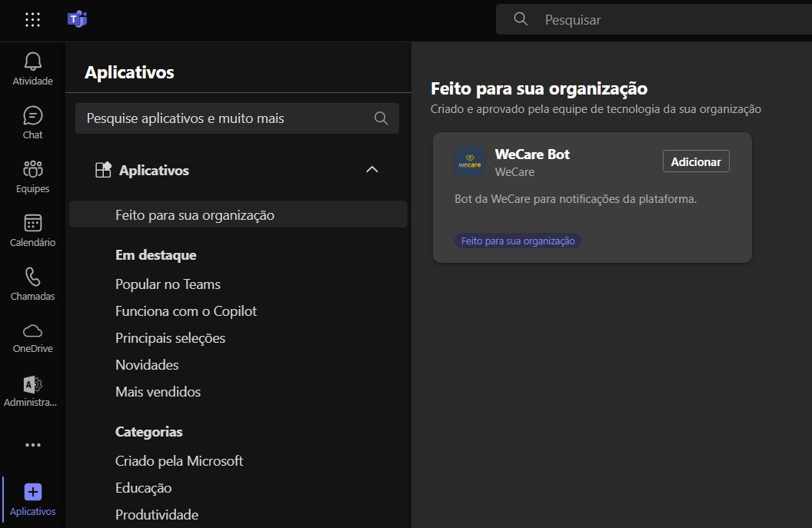
Task: Open Funciona com o Copilot
Action: 186,311
